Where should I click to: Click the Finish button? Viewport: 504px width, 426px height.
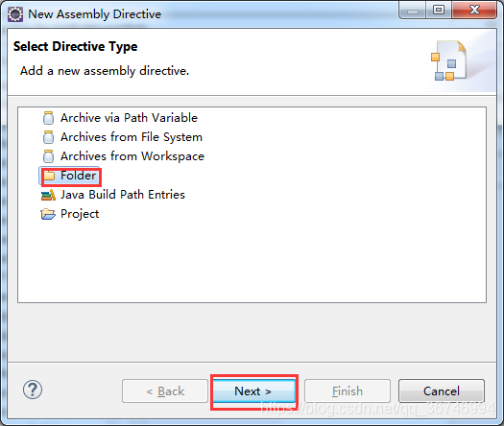click(348, 391)
